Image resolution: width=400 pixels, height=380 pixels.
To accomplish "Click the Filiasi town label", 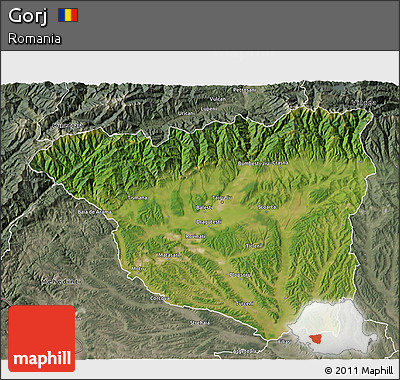I will point(284,342).
